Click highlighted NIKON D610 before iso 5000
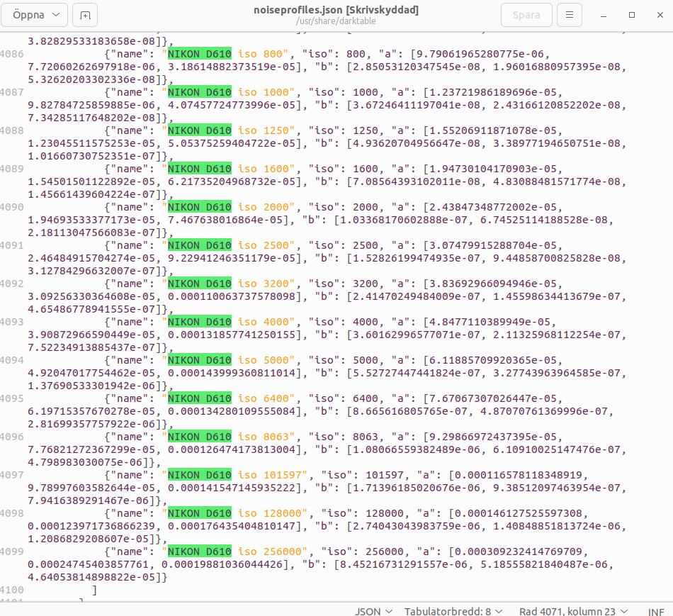 pos(200,359)
